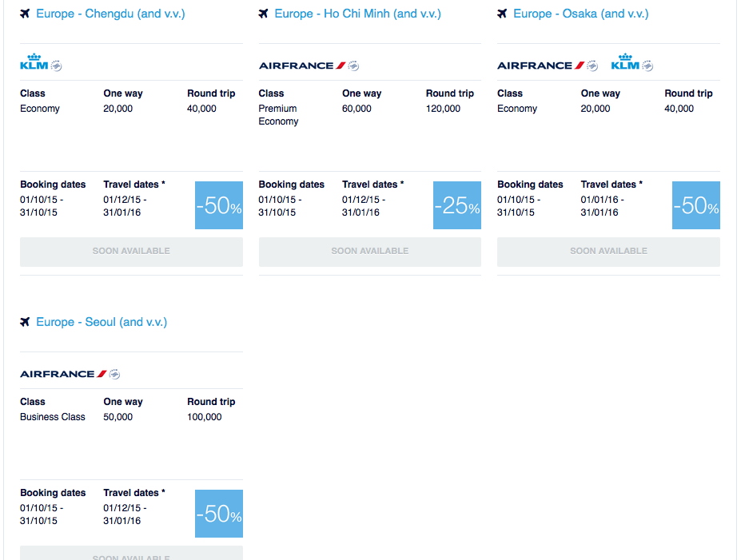Click the -50% discount badge for Chengdu
This screenshot has height=560, width=741.
(x=219, y=205)
